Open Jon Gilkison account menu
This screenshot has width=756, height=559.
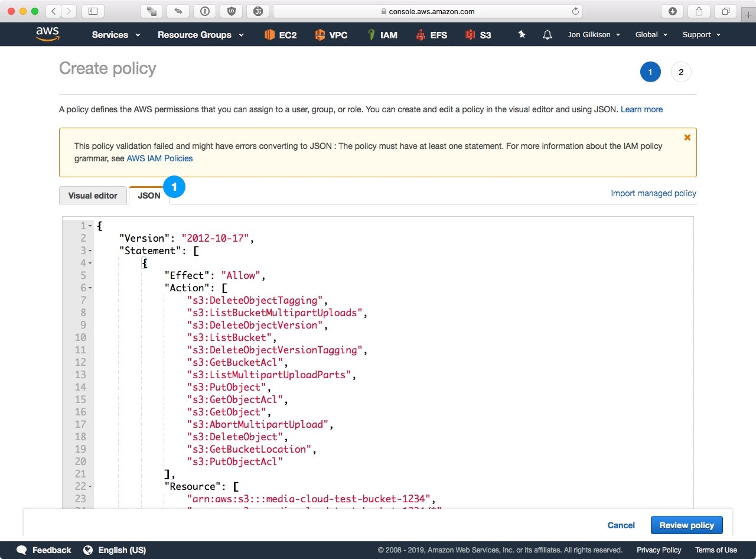click(x=594, y=35)
